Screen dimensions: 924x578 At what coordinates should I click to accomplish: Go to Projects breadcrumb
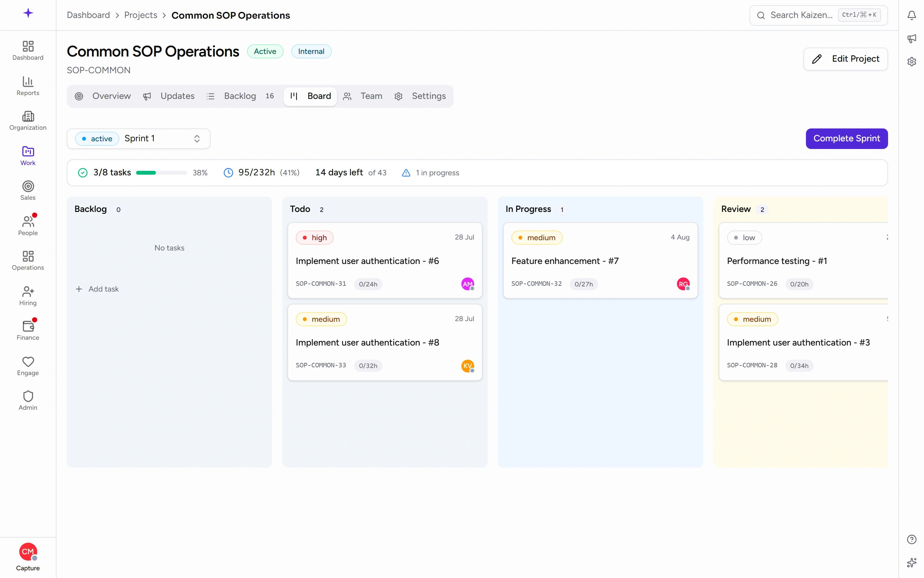[141, 15]
